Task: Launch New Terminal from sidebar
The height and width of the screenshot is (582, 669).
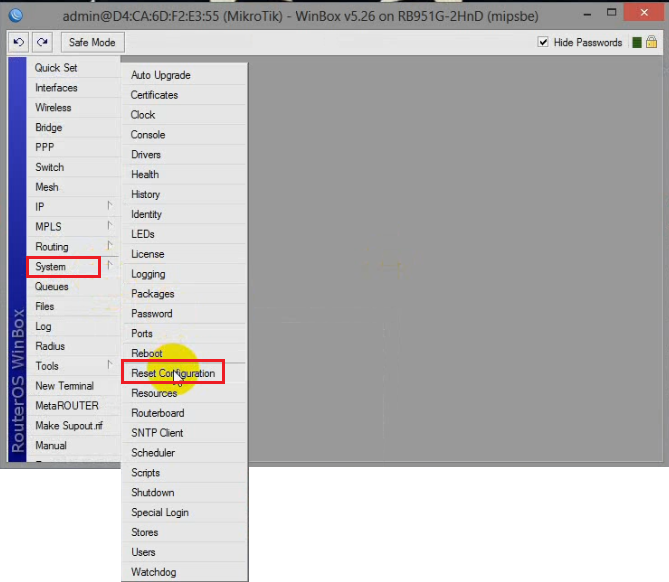Action: 64,386
